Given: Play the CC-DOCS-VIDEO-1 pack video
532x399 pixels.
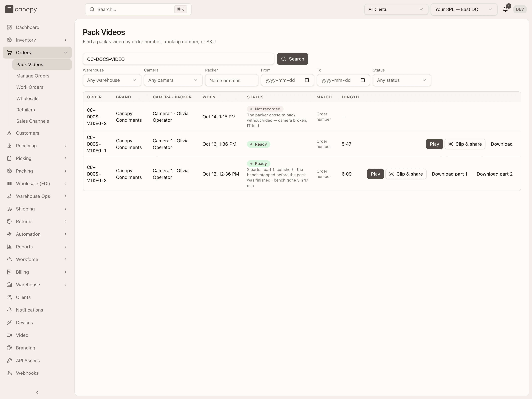Looking at the screenshot, I should [434, 144].
